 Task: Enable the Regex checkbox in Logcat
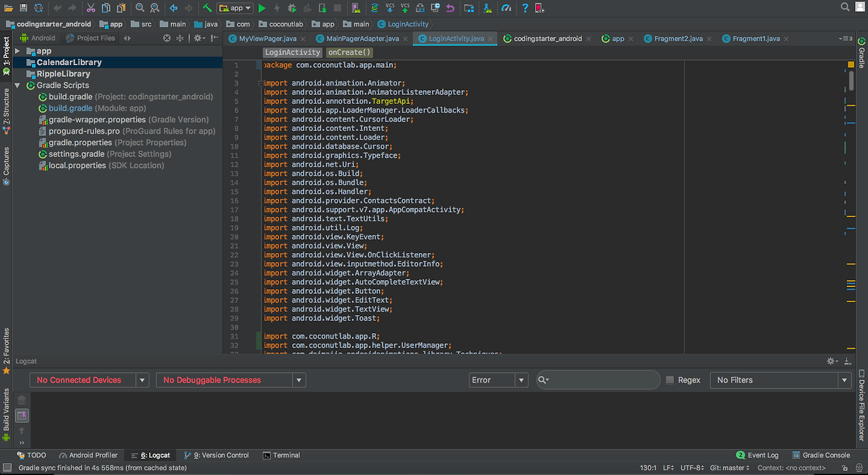670,380
